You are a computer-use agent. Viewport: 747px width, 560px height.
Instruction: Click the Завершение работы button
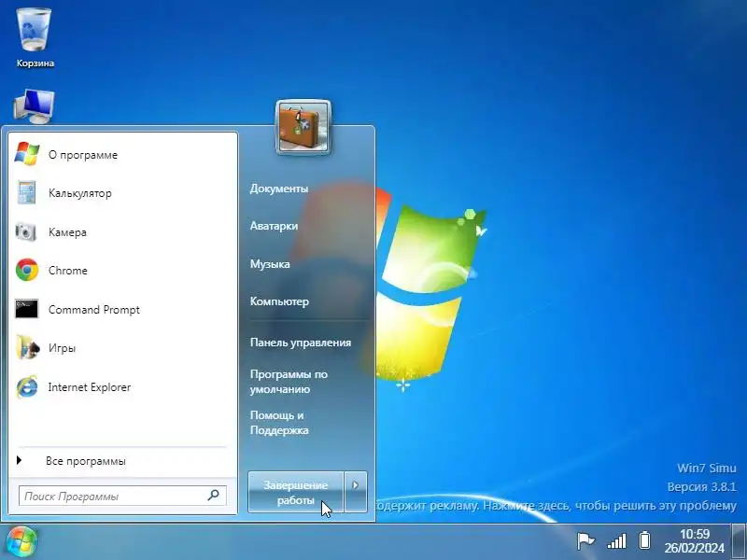296,492
